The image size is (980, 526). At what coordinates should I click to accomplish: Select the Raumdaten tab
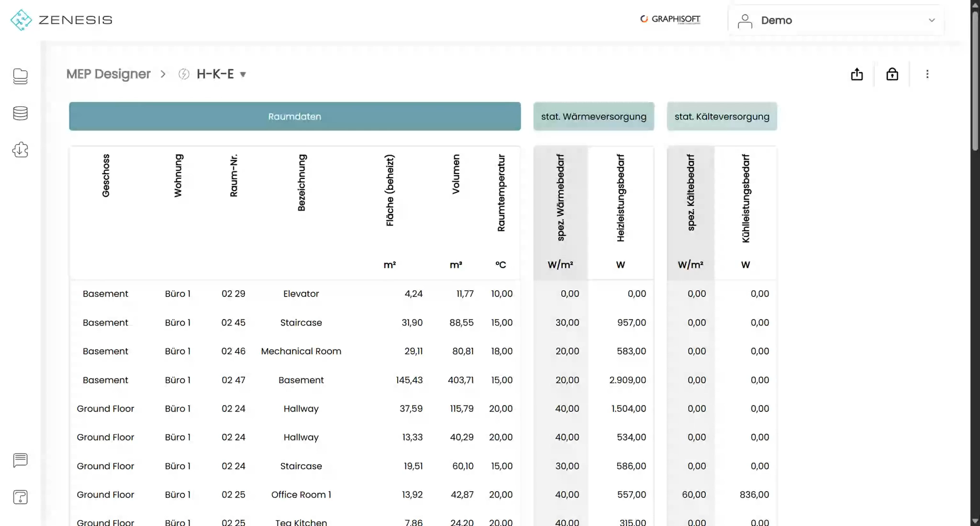tap(295, 116)
